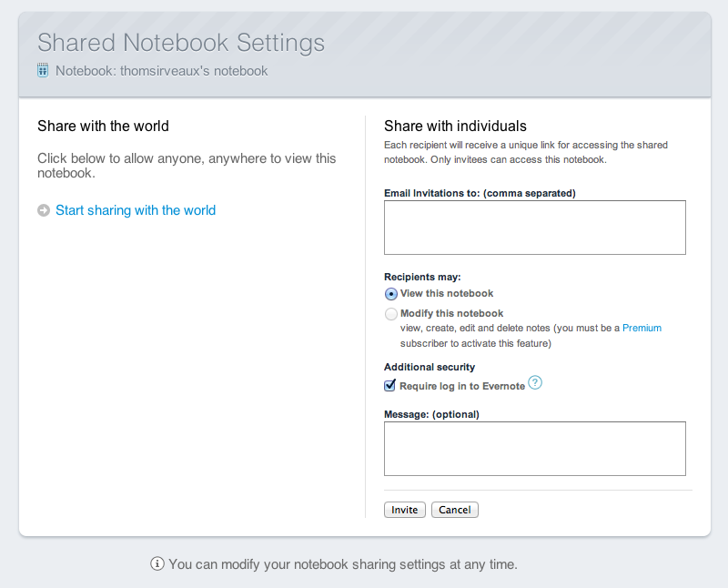Focus the optional Message text box
This screenshot has height=588, width=728.
(535, 449)
